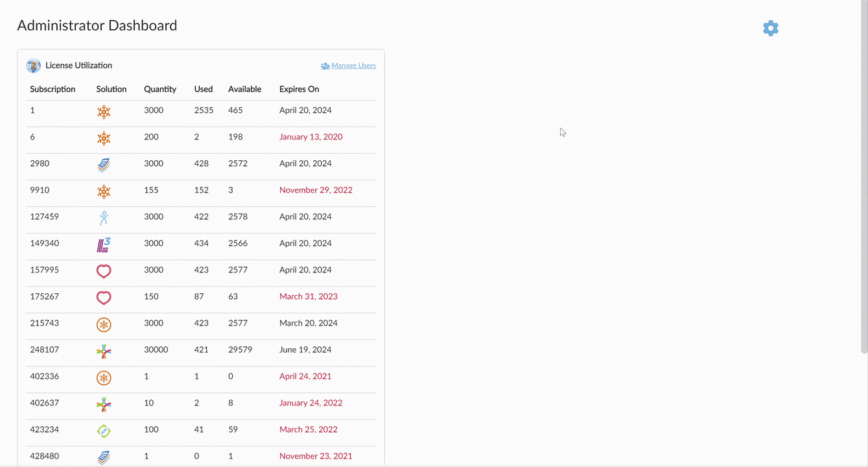Click the quantity value 155
This screenshot has height=467, width=868.
[151, 190]
